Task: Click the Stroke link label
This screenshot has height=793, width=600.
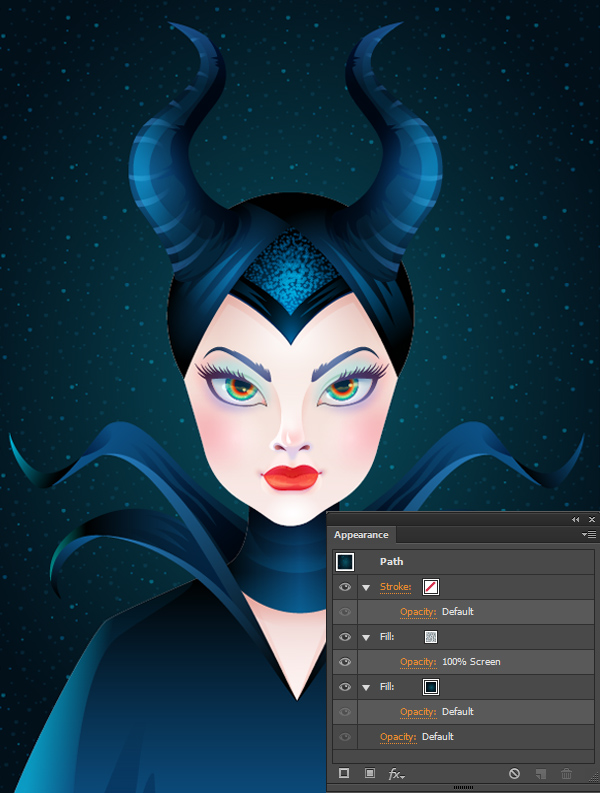Action: 396,587
